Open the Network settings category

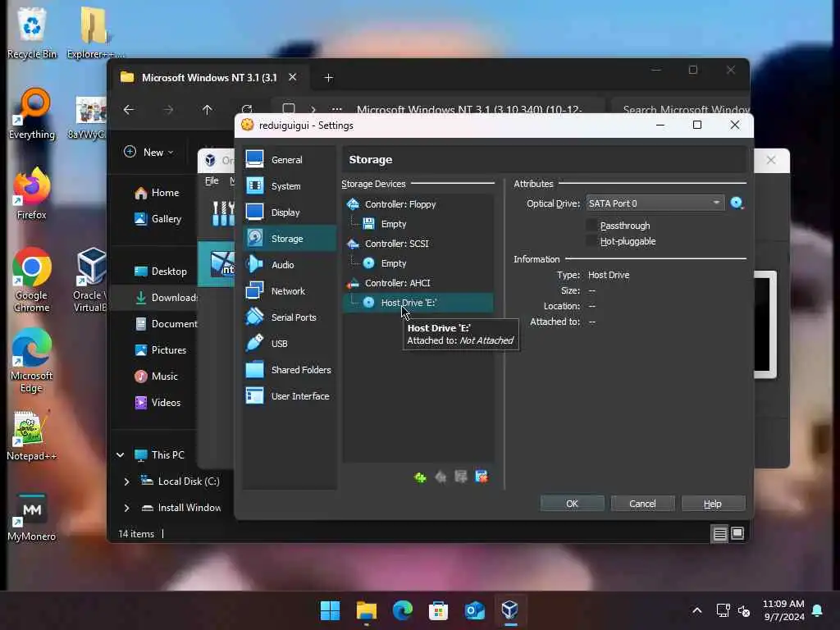coord(290,291)
